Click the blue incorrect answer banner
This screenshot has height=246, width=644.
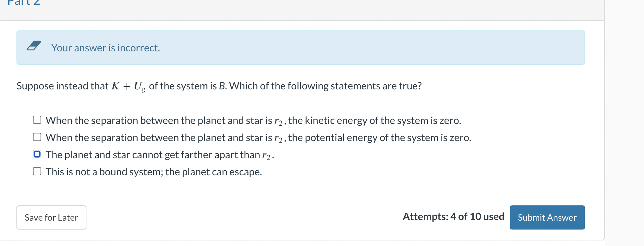click(300, 48)
